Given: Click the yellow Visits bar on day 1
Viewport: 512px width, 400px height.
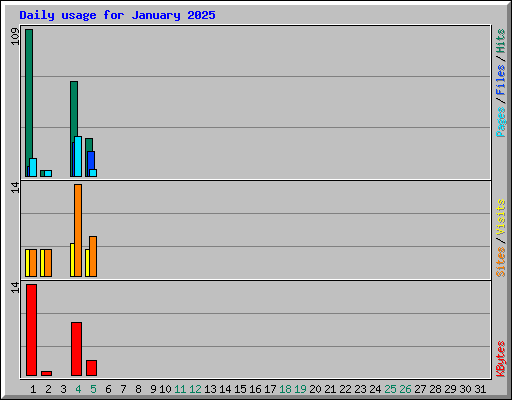Looking at the screenshot, I should coord(27,263).
